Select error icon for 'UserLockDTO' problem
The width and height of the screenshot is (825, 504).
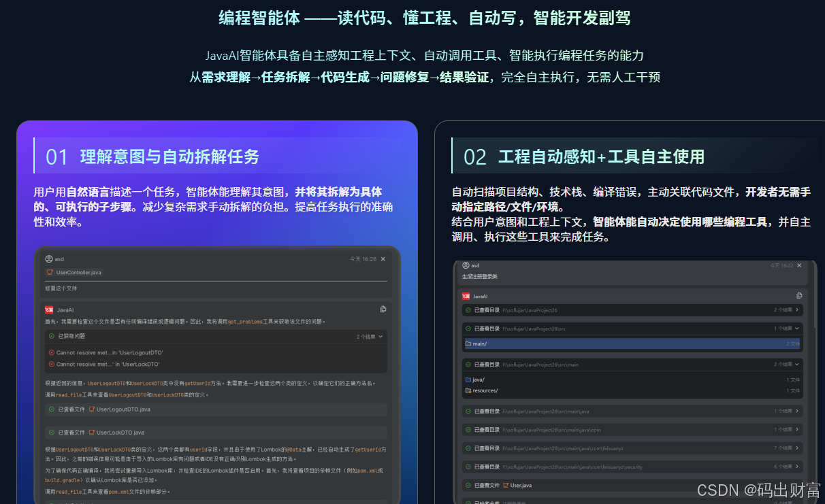pos(51,364)
